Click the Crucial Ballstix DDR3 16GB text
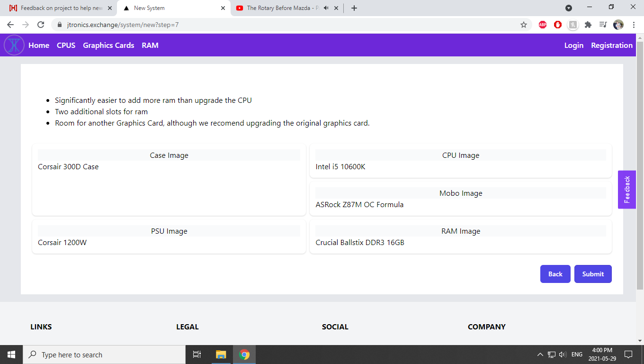This screenshot has width=644, height=364. tap(360, 243)
